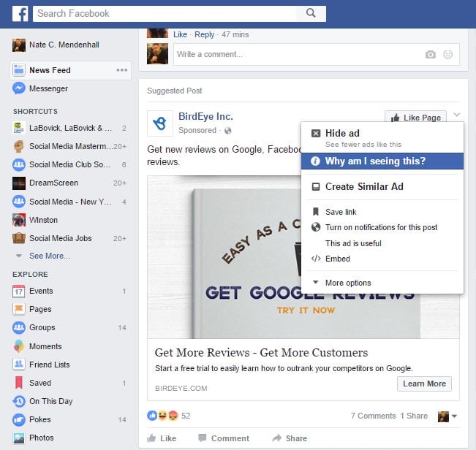Open sponsored audience globe icon
476x450 pixels.
227,131
